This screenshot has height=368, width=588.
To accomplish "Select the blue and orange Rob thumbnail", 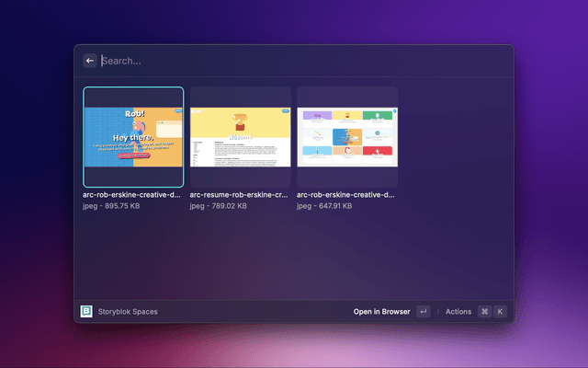I will coord(133,137).
